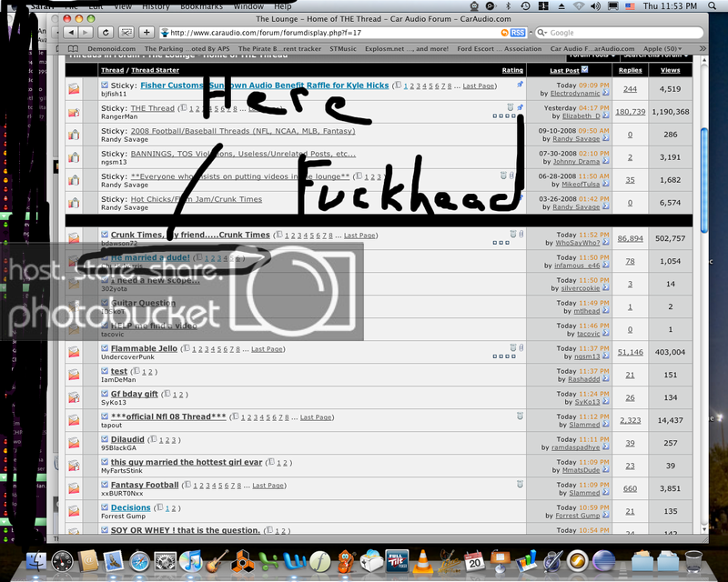Open iCal calendar icon in the Dock
The image size is (728, 582).
click(x=473, y=562)
